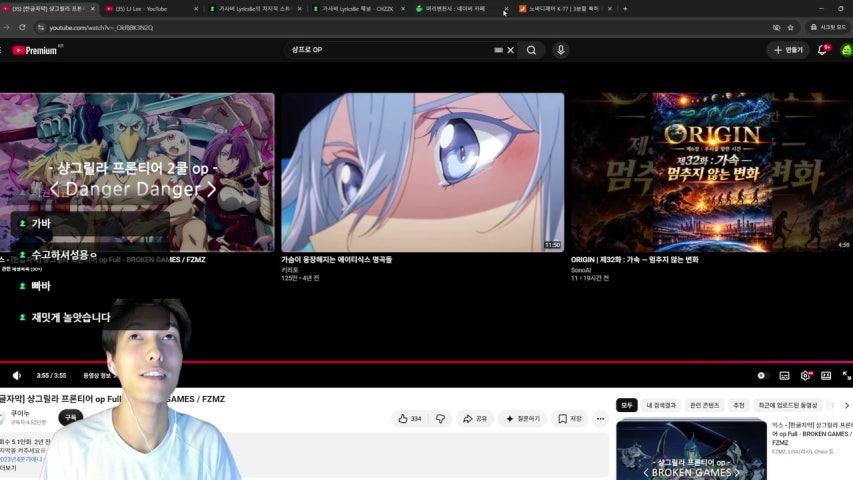The width and height of the screenshot is (853, 480).
Task: Select the 관련 콘텐츠 filter chip
Action: click(x=704, y=405)
